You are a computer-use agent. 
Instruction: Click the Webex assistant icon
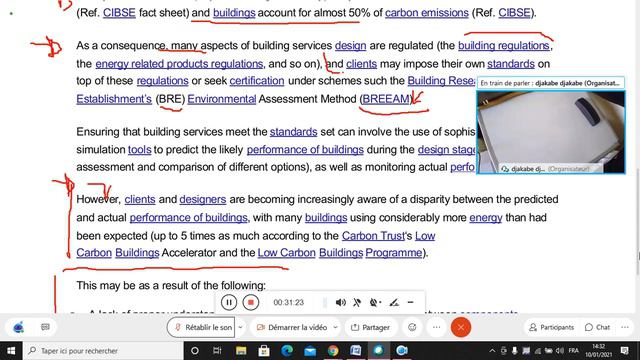click(18, 327)
